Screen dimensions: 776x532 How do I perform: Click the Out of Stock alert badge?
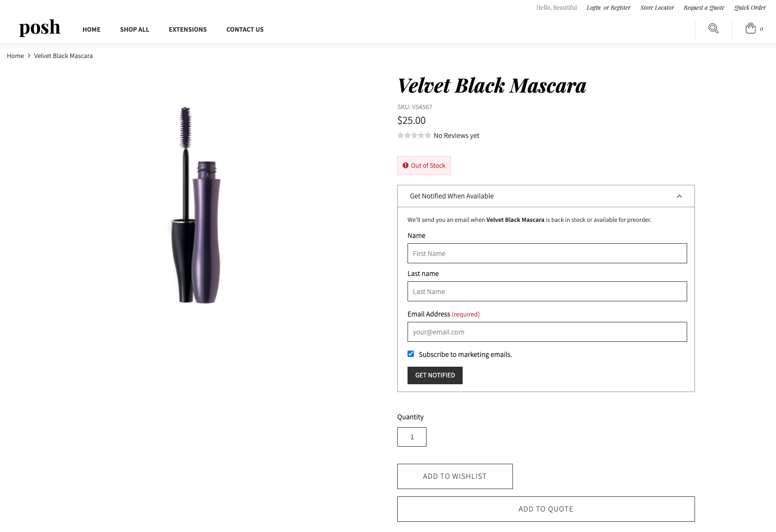point(424,166)
